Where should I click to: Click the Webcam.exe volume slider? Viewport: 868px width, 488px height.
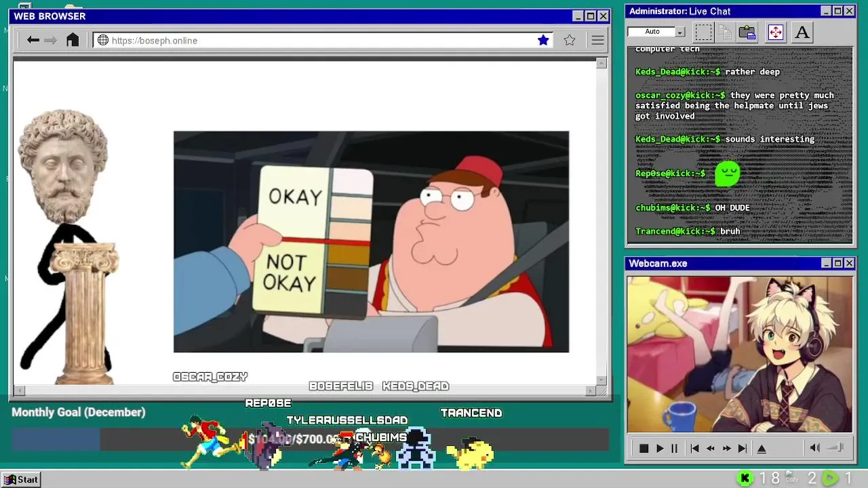tap(836, 447)
